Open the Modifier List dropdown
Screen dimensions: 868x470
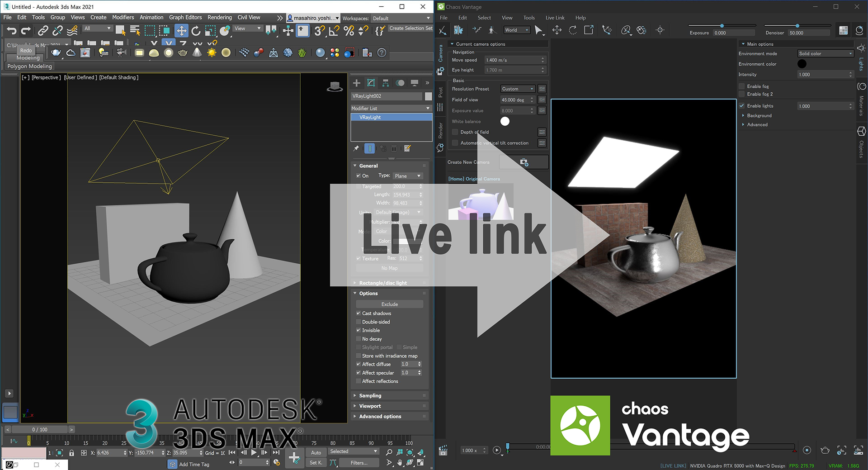click(x=391, y=108)
